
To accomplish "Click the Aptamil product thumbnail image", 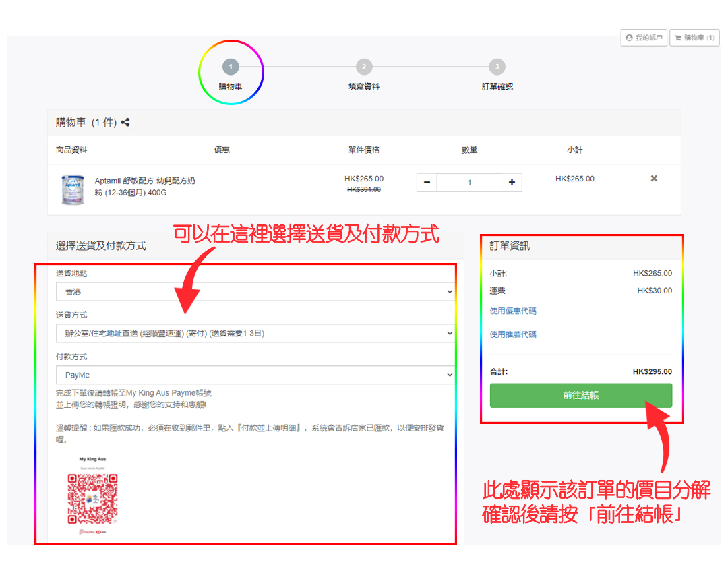I will [x=72, y=189].
